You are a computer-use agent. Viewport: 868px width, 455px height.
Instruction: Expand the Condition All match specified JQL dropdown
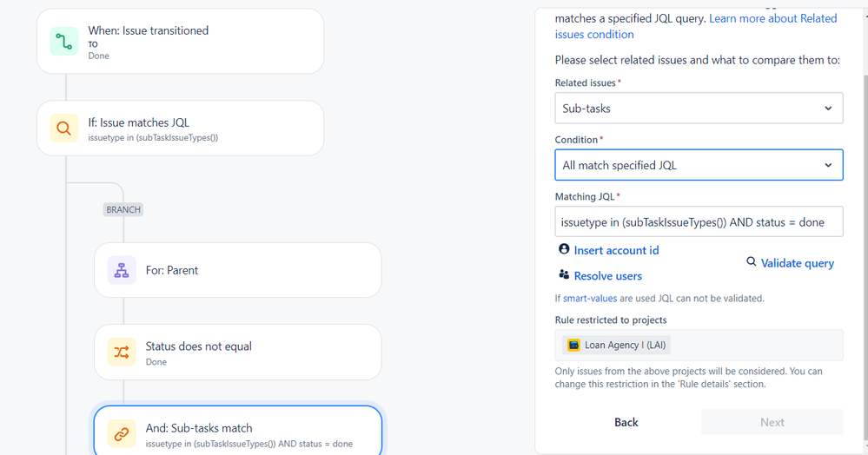(x=699, y=165)
